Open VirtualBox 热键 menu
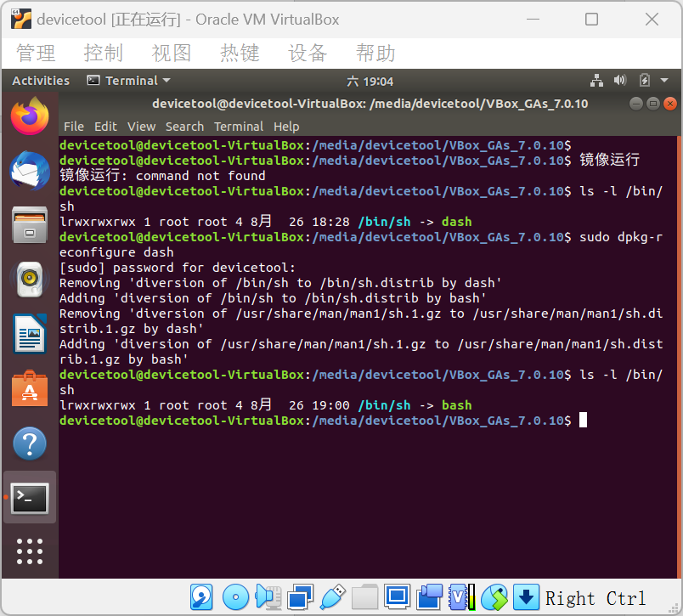The width and height of the screenshot is (683, 616). (x=240, y=54)
